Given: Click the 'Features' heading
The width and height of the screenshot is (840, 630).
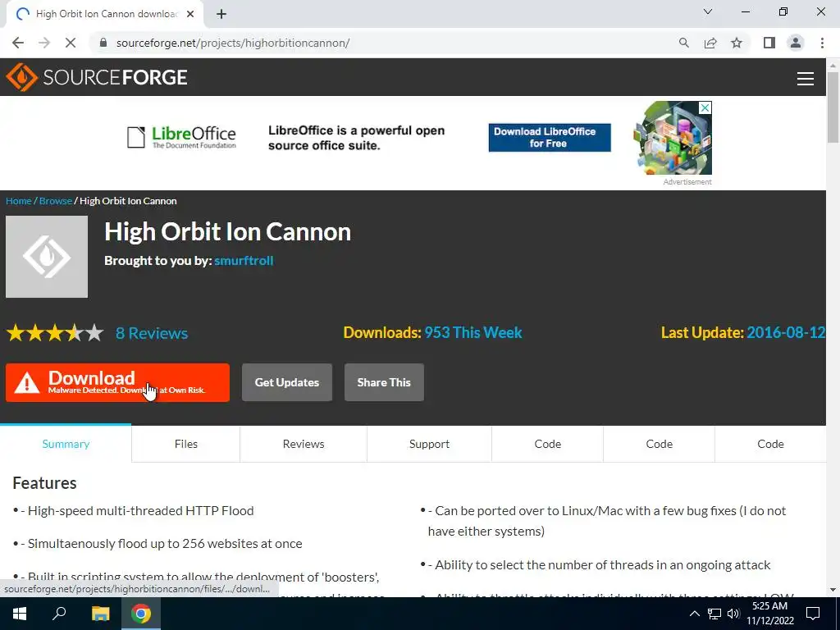Looking at the screenshot, I should pyautogui.click(x=44, y=483).
